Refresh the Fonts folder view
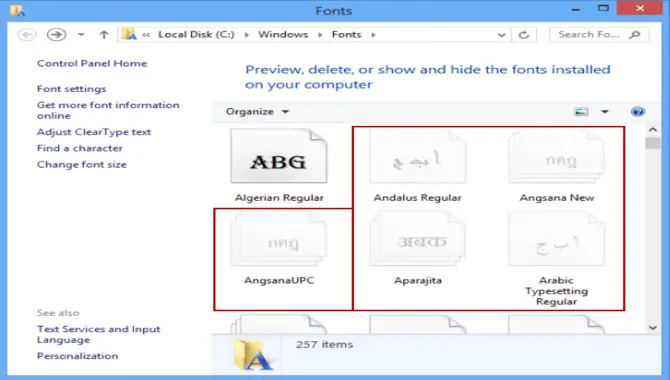 click(524, 35)
